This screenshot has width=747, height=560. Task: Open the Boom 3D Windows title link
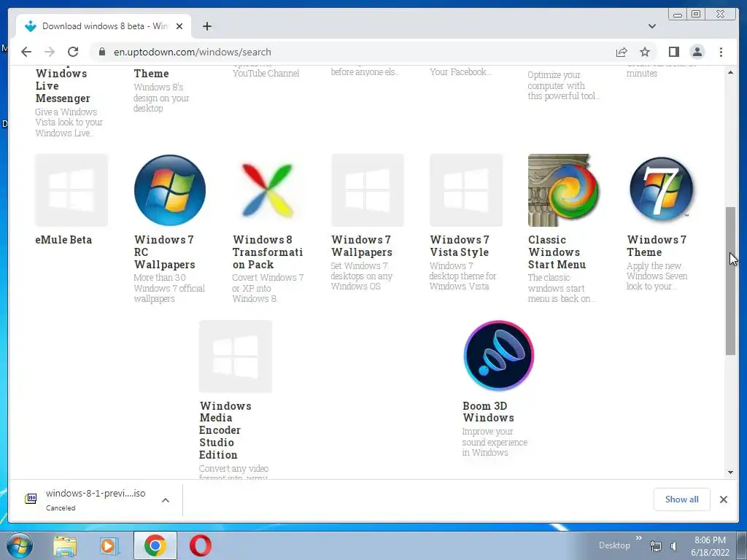click(488, 412)
